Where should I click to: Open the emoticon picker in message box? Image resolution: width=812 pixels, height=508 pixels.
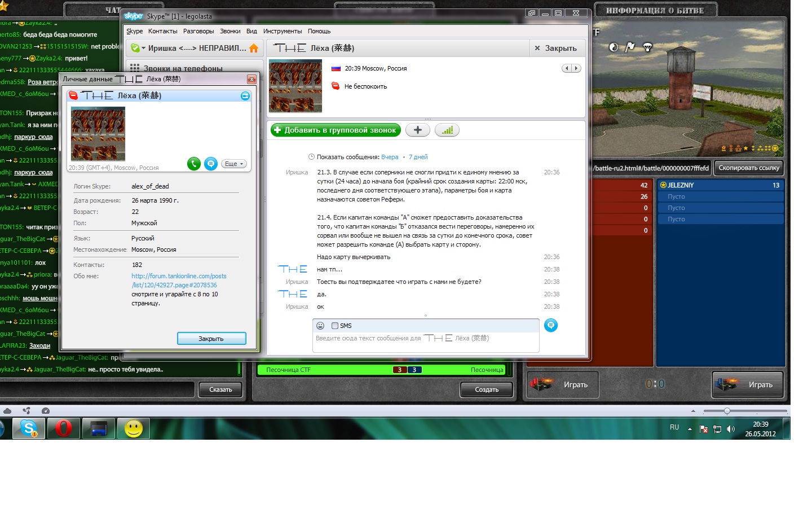point(320,326)
